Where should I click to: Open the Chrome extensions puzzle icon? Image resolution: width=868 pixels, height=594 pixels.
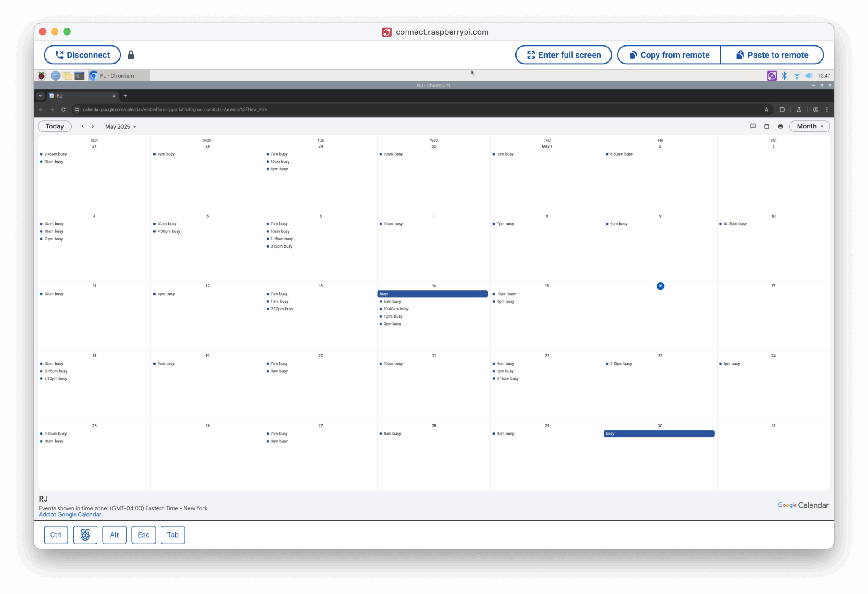(x=782, y=109)
